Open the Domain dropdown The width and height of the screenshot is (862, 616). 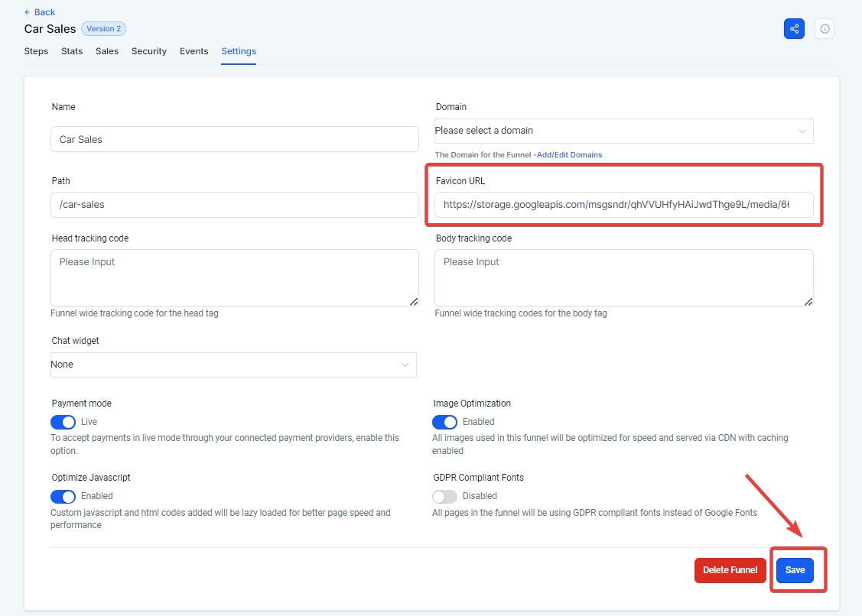coord(624,131)
